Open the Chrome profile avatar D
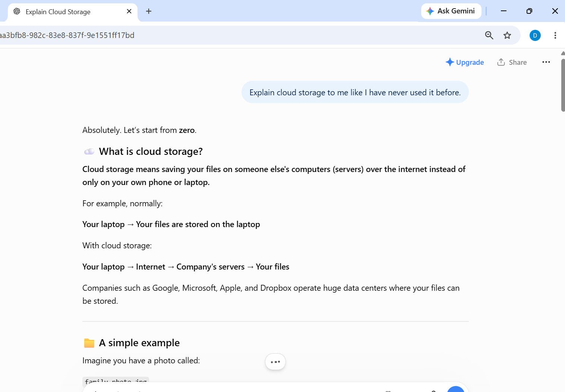 (535, 35)
